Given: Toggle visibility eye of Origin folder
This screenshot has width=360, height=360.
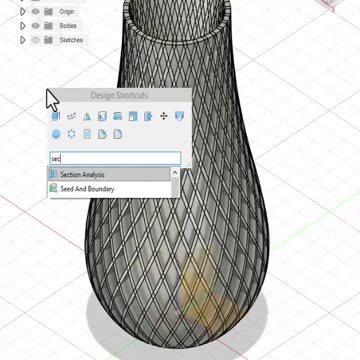Looking at the screenshot, I should (x=36, y=12).
